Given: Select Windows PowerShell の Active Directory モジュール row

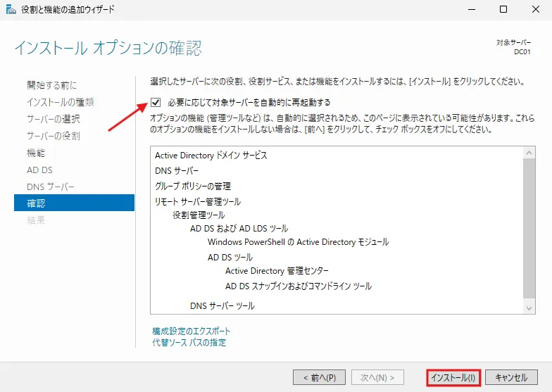Looking at the screenshot, I should coord(299,242).
